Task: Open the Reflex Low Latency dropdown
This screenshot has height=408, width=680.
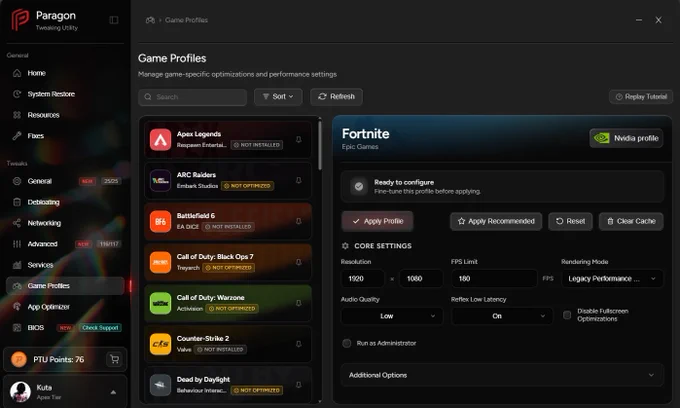Action: point(502,316)
